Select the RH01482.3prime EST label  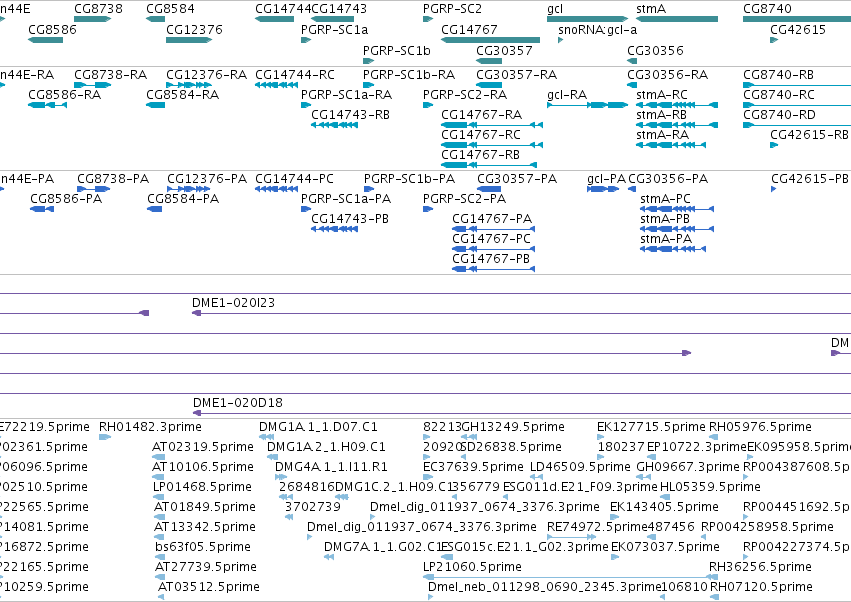150,427
